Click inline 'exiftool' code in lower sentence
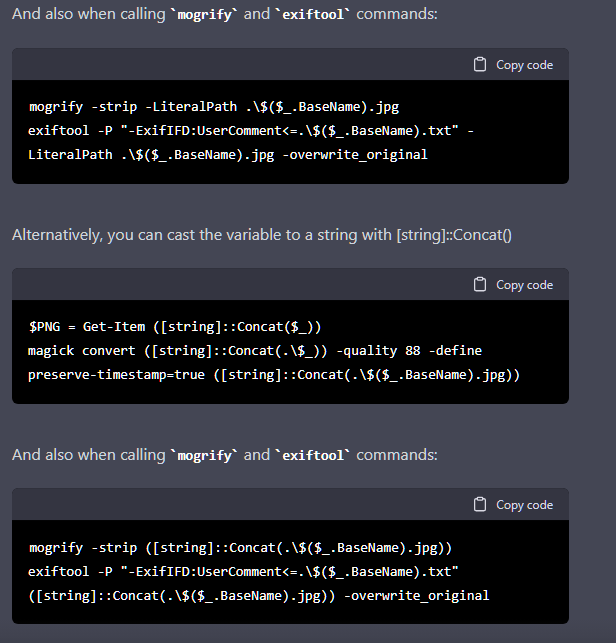 (313, 455)
